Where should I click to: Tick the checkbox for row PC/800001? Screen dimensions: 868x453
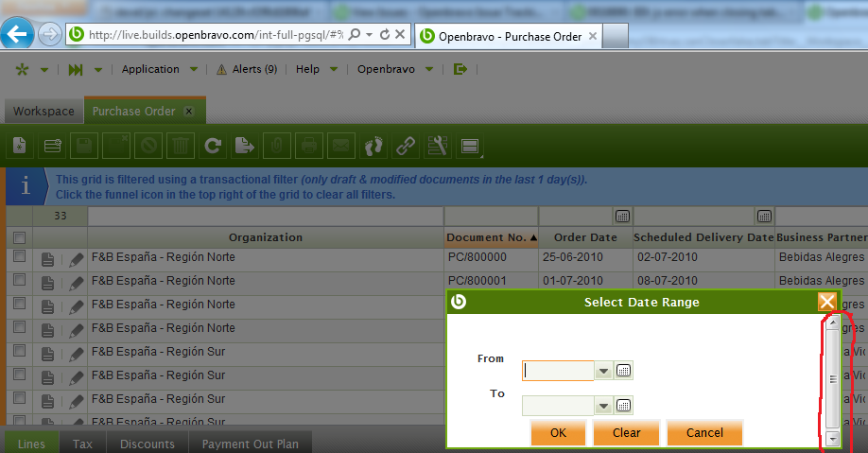[x=19, y=280]
